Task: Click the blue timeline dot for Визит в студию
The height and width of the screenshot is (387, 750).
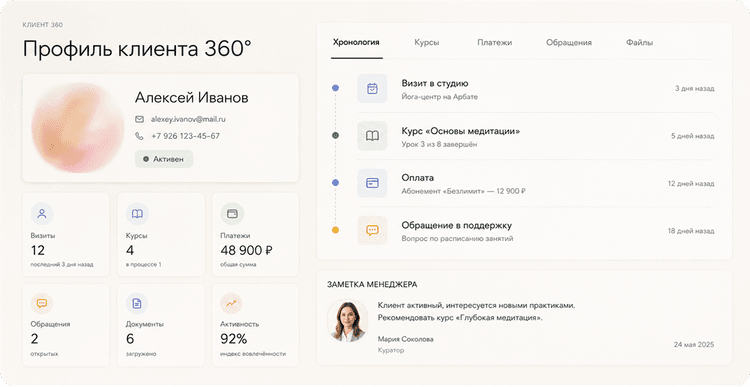Action: pyautogui.click(x=335, y=88)
